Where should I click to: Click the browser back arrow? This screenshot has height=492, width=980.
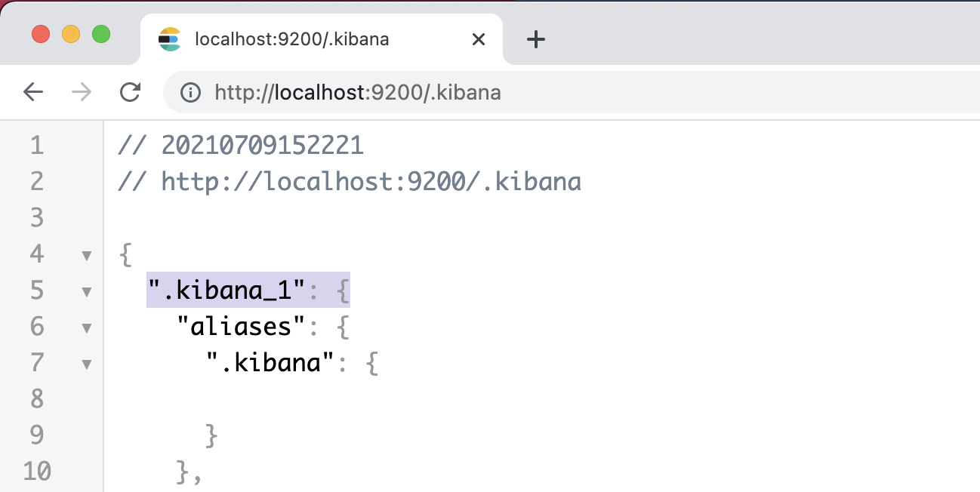33,92
